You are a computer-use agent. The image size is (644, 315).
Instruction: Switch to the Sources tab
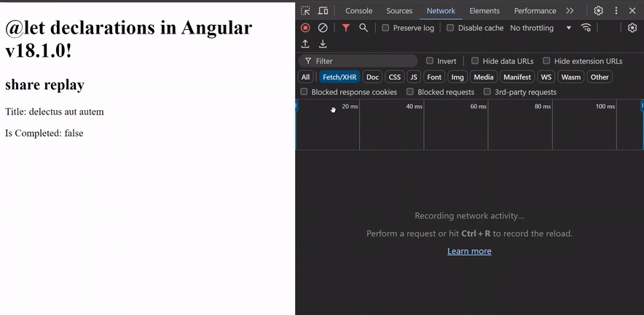coord(399,11)
